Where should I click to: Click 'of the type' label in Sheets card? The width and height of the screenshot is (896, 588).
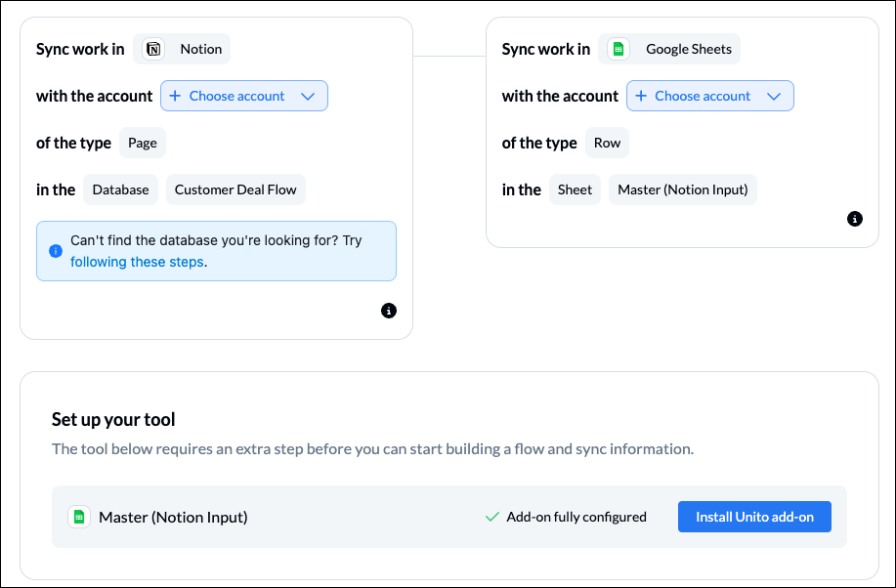click(539, 143)
